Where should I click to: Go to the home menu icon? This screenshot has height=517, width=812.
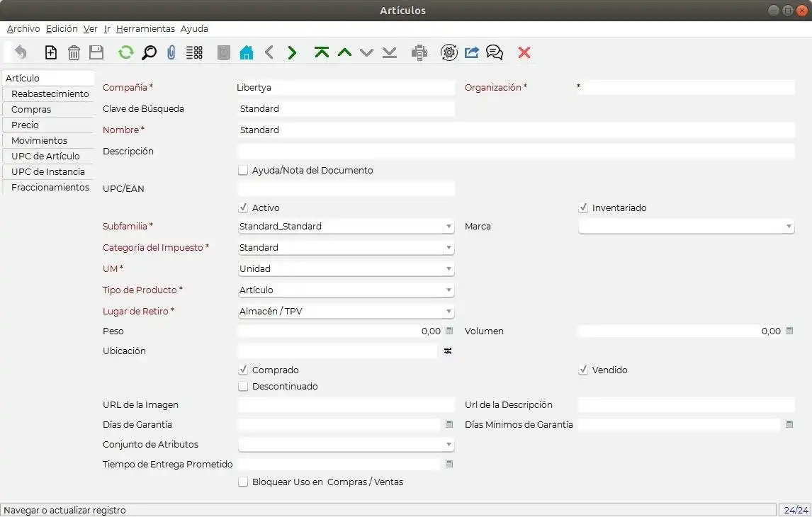(x=247, y=52)
